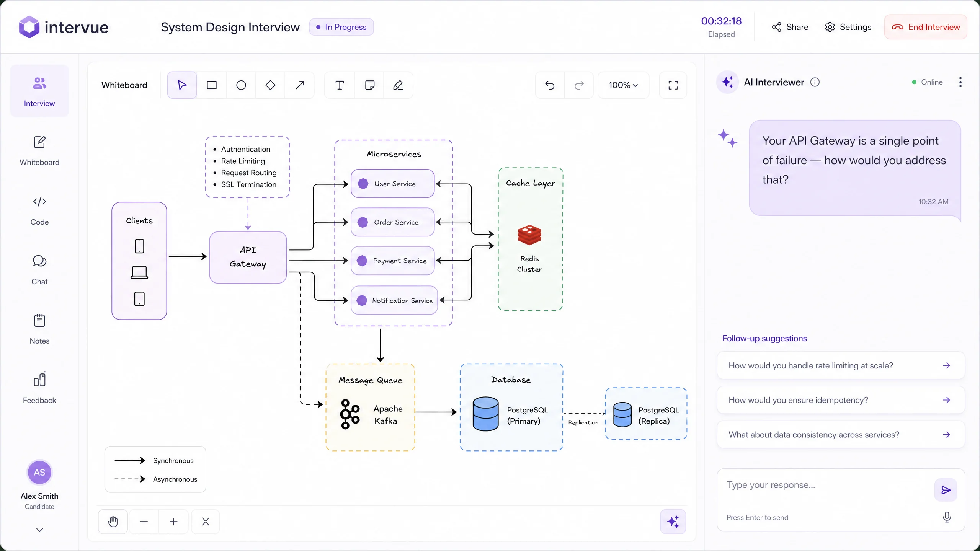Open Settings in the header

point(848,27)
